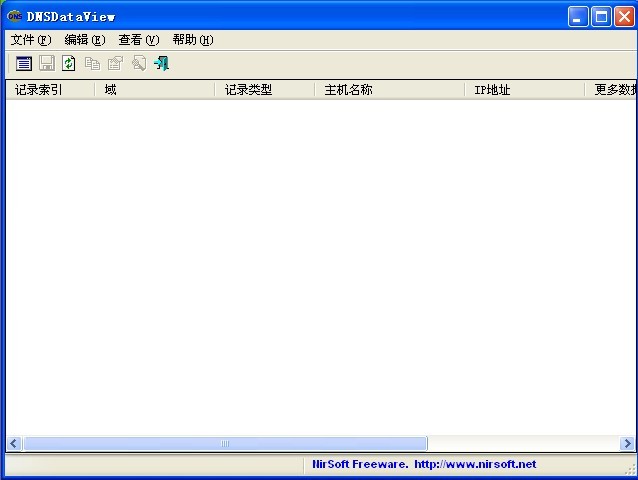Maximize the DNSDataView window

click(x=601, y=17)
